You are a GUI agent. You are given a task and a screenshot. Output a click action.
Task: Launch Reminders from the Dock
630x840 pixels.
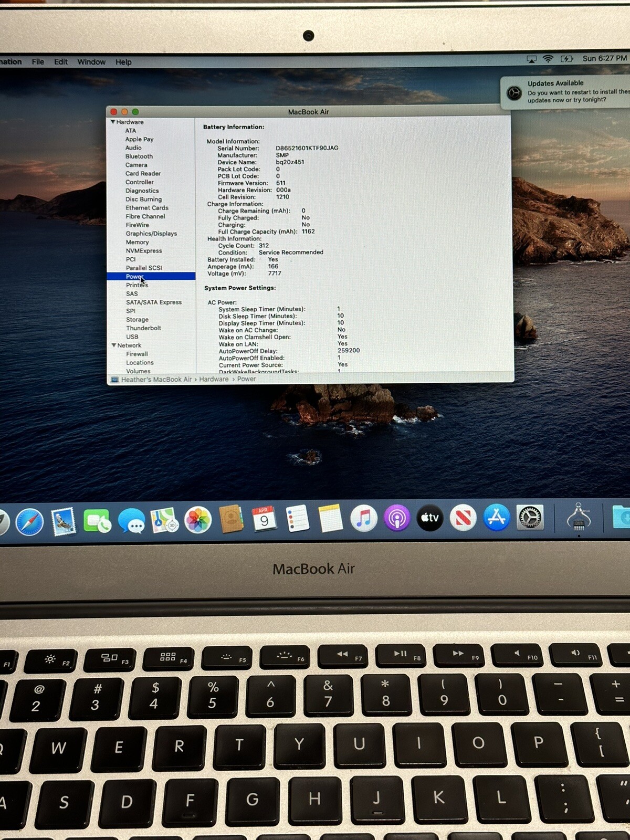pyautogui.click(x=297, y=518)
